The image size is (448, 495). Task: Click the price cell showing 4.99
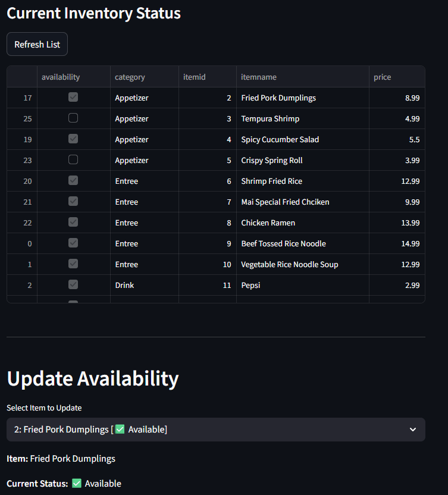pos(397,119)
